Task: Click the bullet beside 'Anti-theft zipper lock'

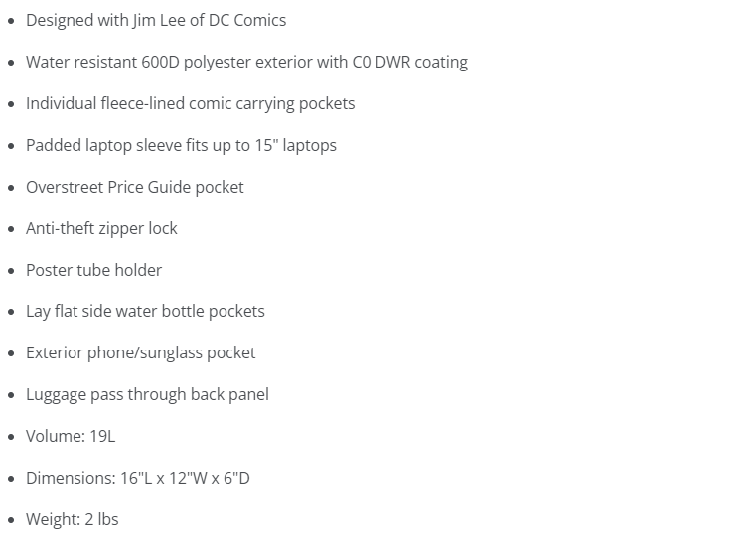Action: 11,229
